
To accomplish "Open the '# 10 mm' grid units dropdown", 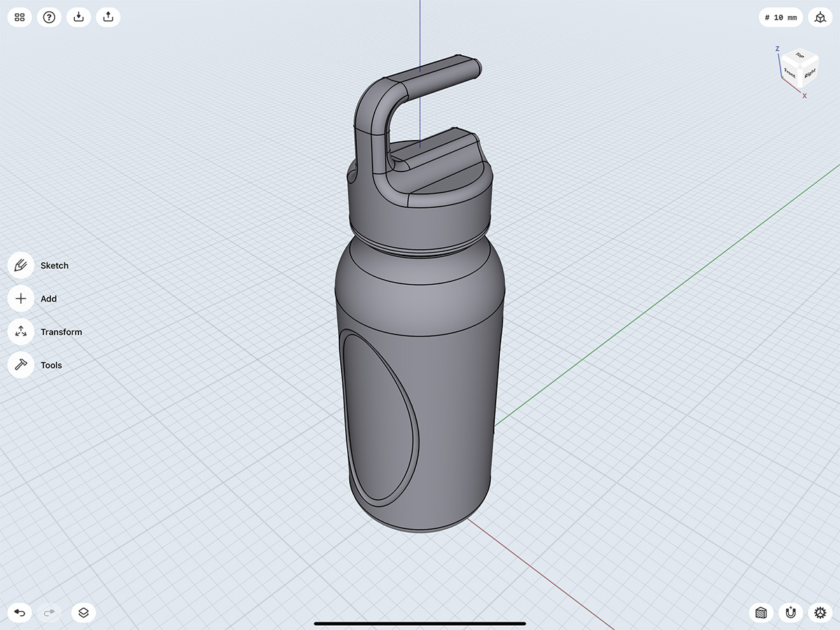I will [x=780, y=17].
